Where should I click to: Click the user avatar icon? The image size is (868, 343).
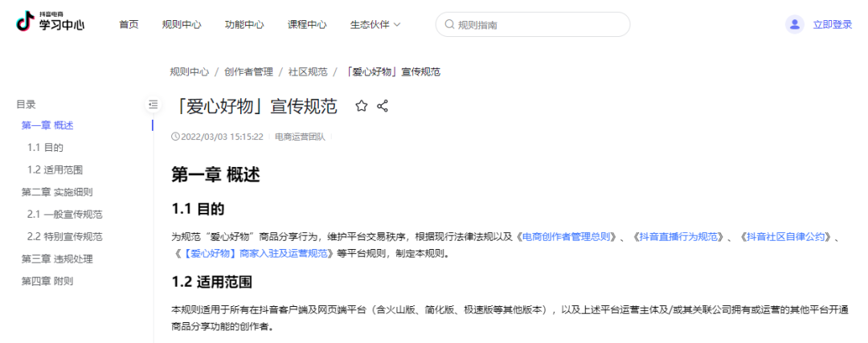click(794, 24)
